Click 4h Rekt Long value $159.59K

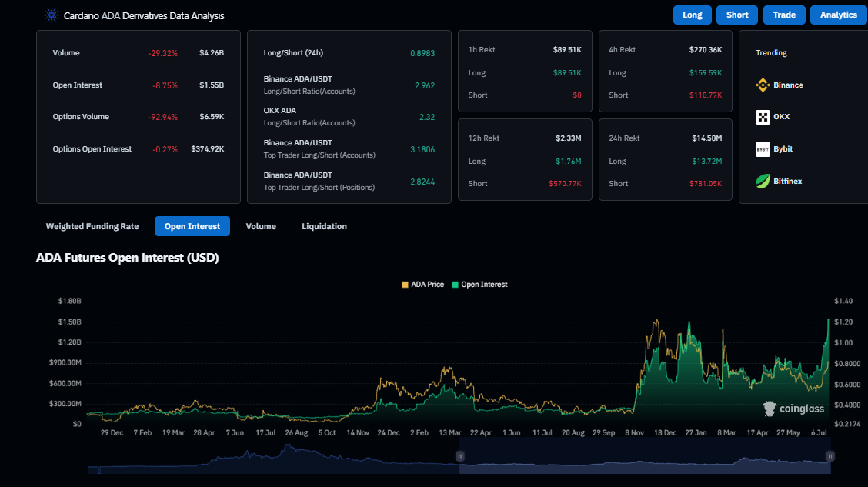point(705,73)
